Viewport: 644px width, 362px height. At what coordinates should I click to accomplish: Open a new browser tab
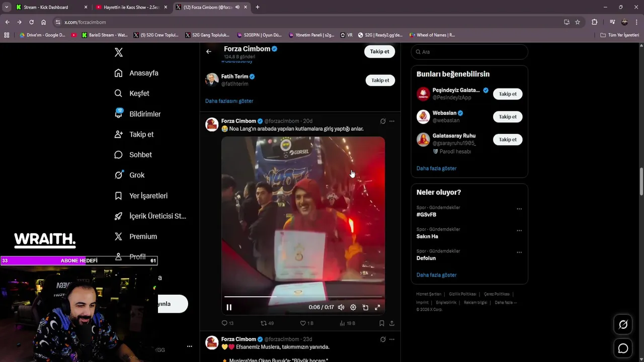click(258, 7)
